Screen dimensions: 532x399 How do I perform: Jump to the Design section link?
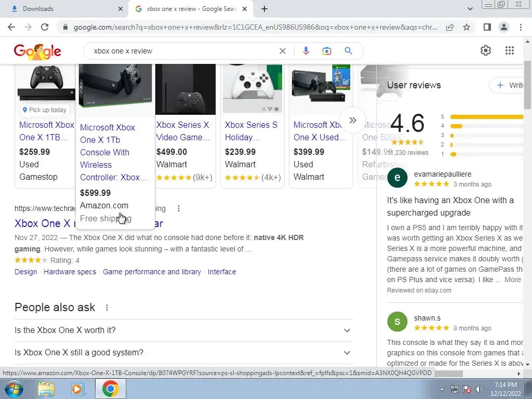26,272
